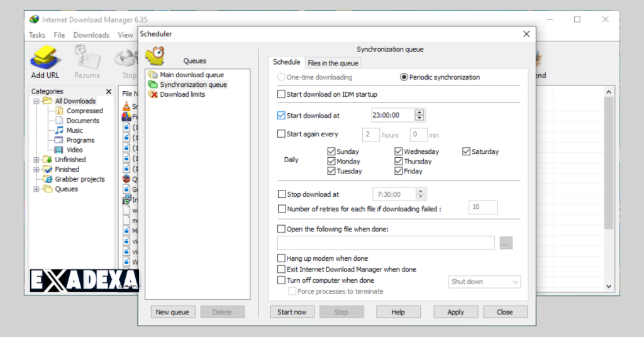Check Open the following file when done
The width and height of the screenshot is (644, 337).
(281, 229)
